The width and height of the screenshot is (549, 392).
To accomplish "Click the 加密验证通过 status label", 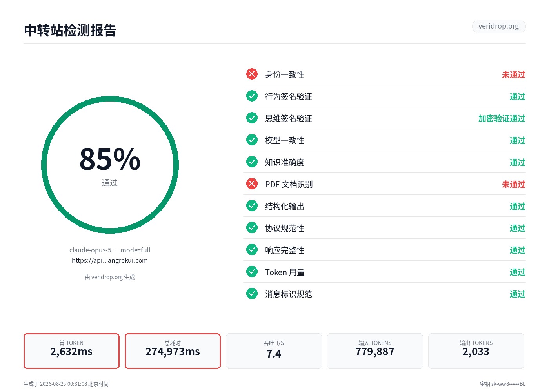I will point(502,118).
